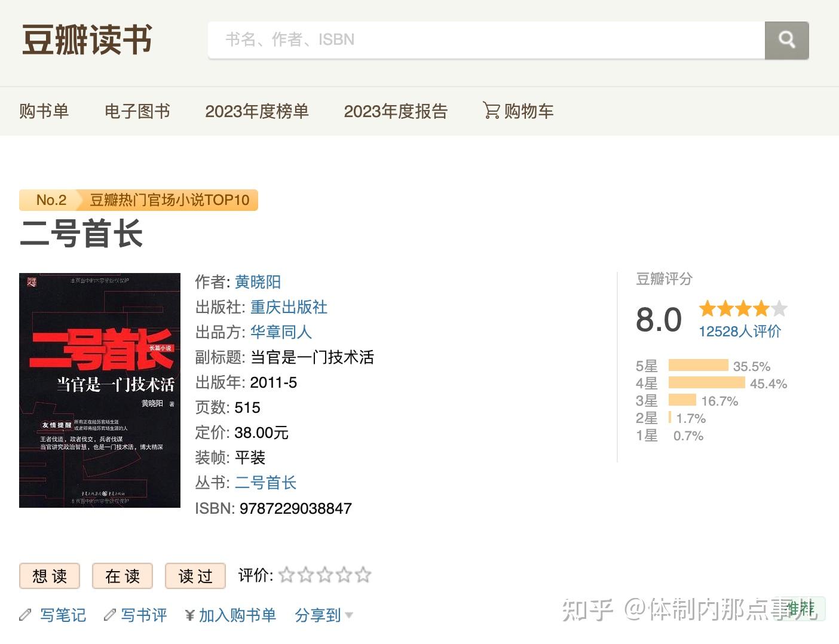Click the 5星 rating bar
This screenshot has height=644, width=839.
(x=698, y=366)
